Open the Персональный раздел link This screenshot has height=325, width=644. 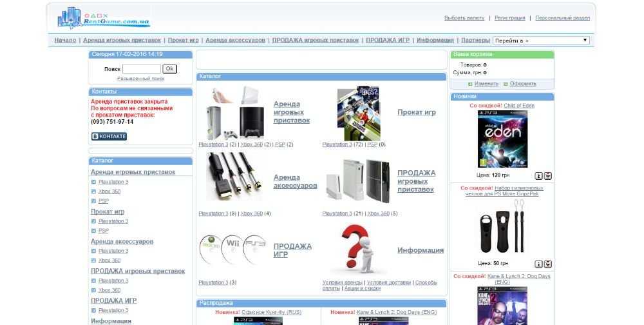[563, 18]
